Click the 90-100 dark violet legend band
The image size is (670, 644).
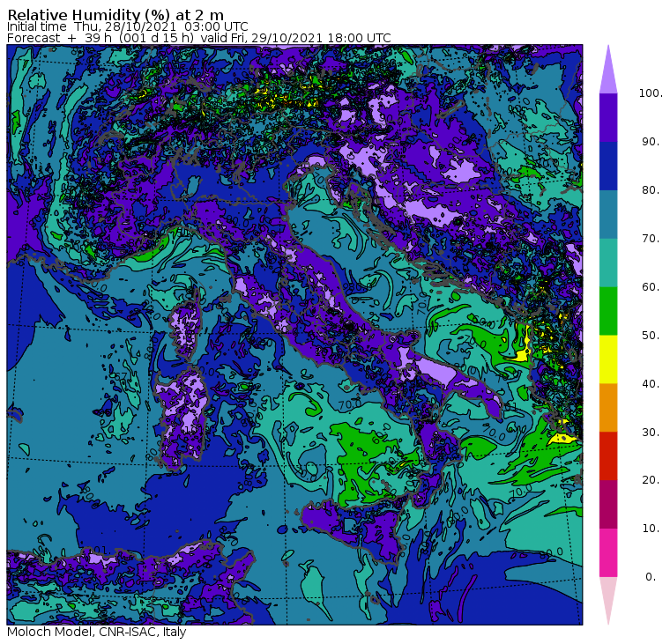click(608, 117)
